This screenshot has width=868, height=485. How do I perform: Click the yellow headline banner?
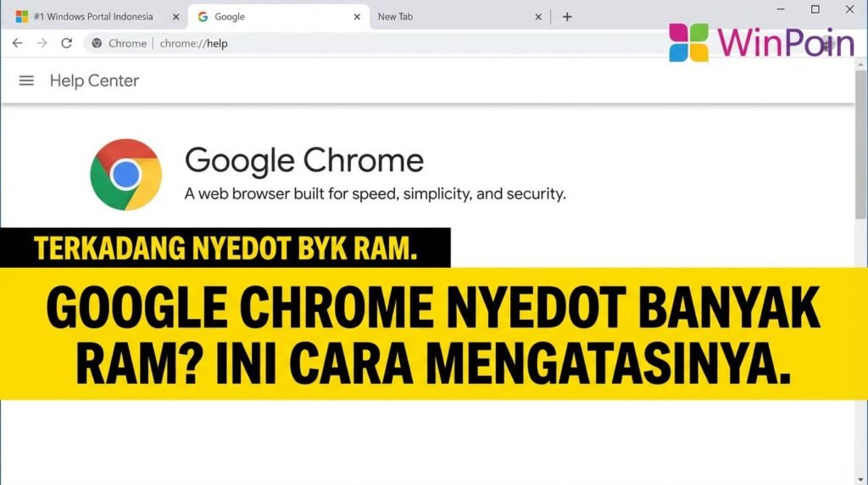pyautogui.click(x=434, y=333)
